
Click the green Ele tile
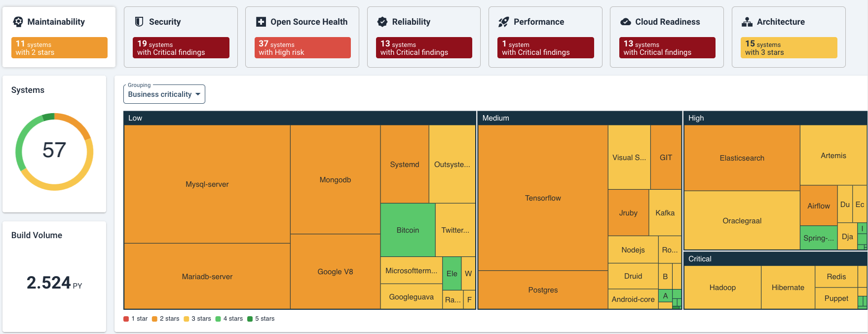pyautogui.click(x=452, y=273)
